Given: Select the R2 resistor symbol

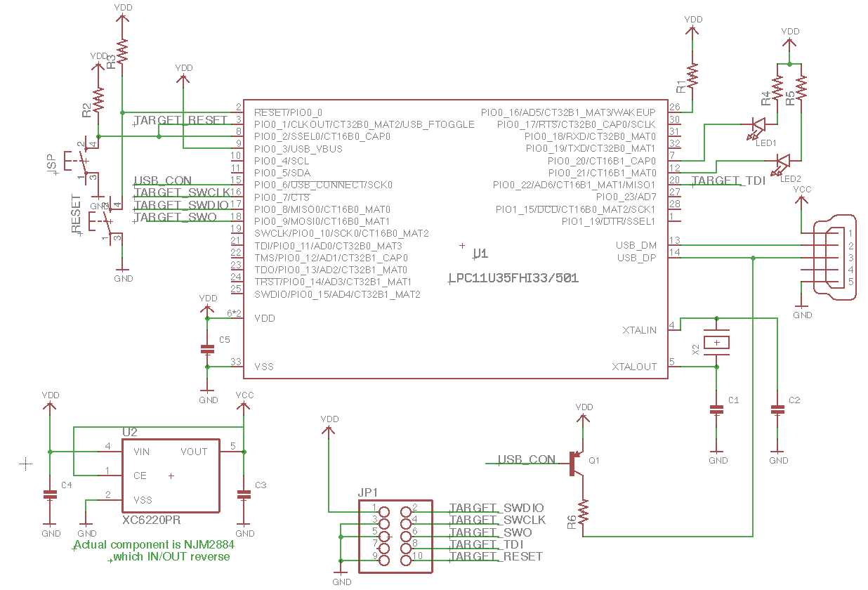Looking at the screenshot, I should (x=98, y=100).
